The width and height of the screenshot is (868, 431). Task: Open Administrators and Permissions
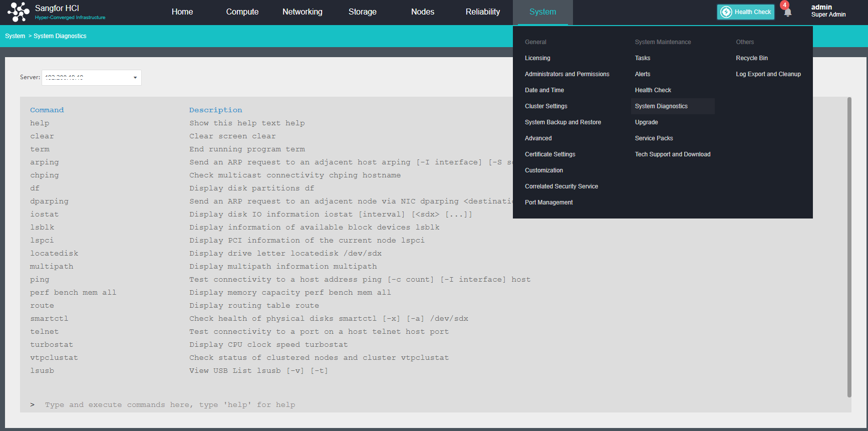click(567, 74)
